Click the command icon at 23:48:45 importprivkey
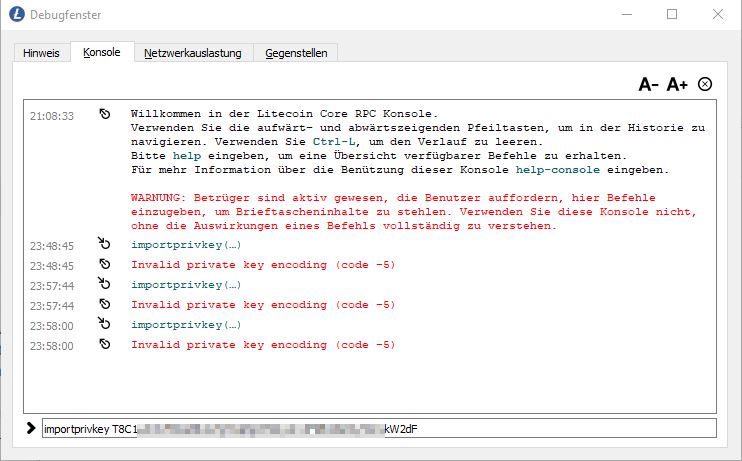 pyautogui.click(x=104, y=243)
